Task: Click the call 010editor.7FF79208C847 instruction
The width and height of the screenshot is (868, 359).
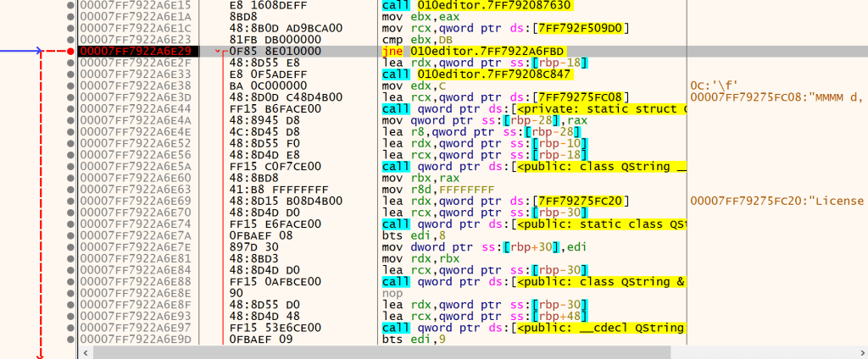Action: click(478, 75)
